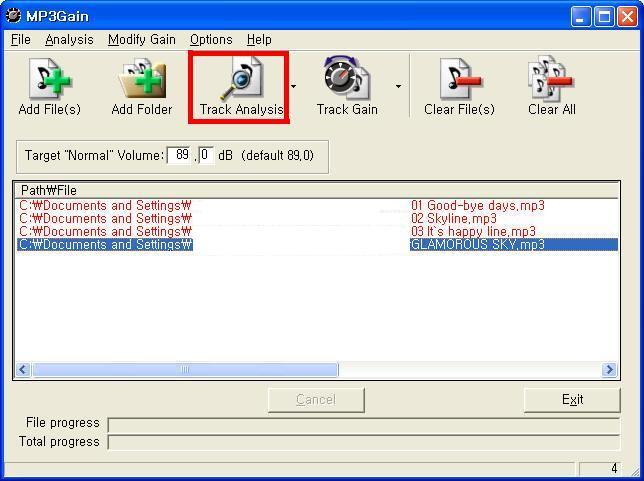This screenshot has height=481, width=644.
Task: Click the Path\File column header
Action: (317, 191)
